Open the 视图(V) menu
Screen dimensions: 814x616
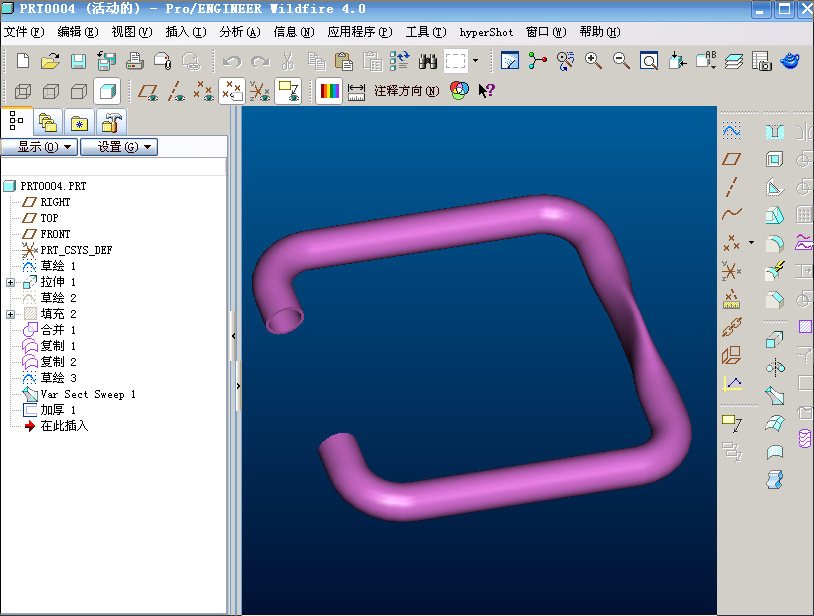132,32
